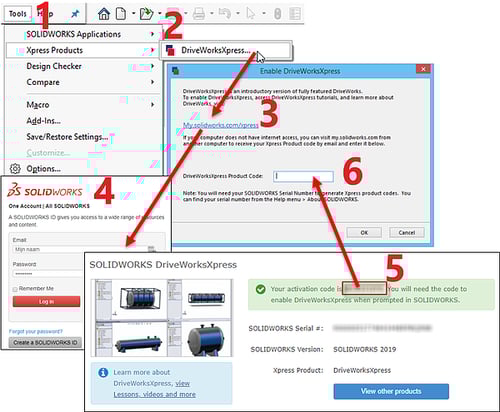The image size is (500, 412).
Task: Click the Options gear icon
Action: point(15,169)
